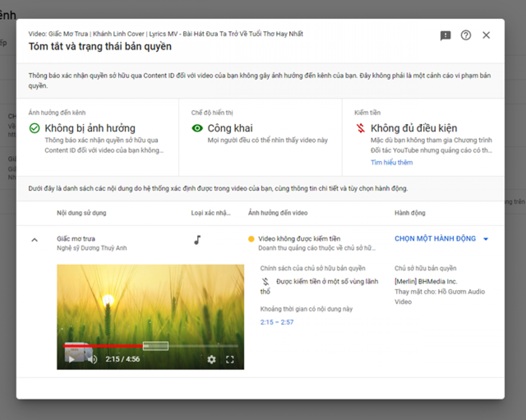Click the eye icon next to Công khai
The height and width of the screenshot is (420, 526).
pos(197,128)
